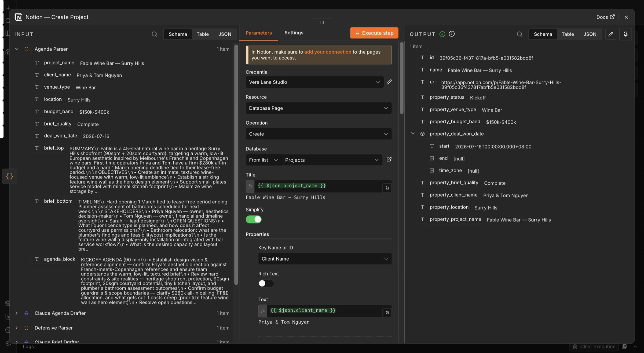Viewport: 644px width, 353px height.
Task: Select the budget_band value $150k-$400k in input
Action: [94, 112]
